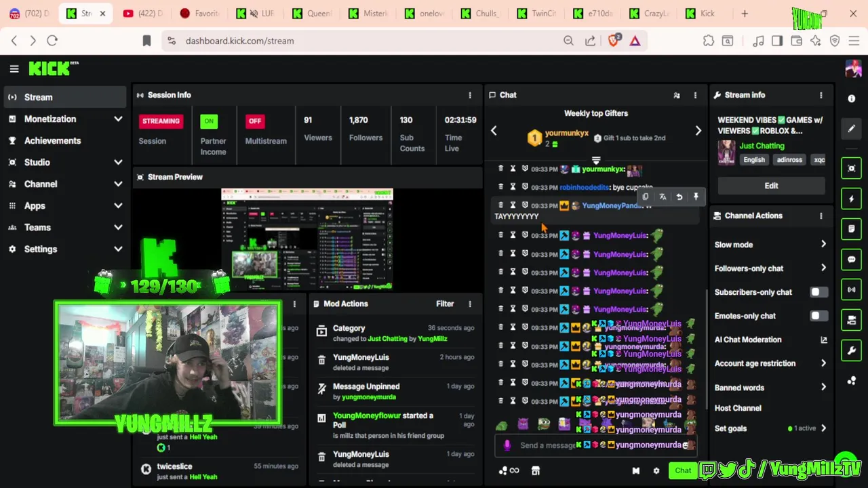Screen dimensions: 868x488
Task: Click the Edit stream info button
Action: pos(771,186)
